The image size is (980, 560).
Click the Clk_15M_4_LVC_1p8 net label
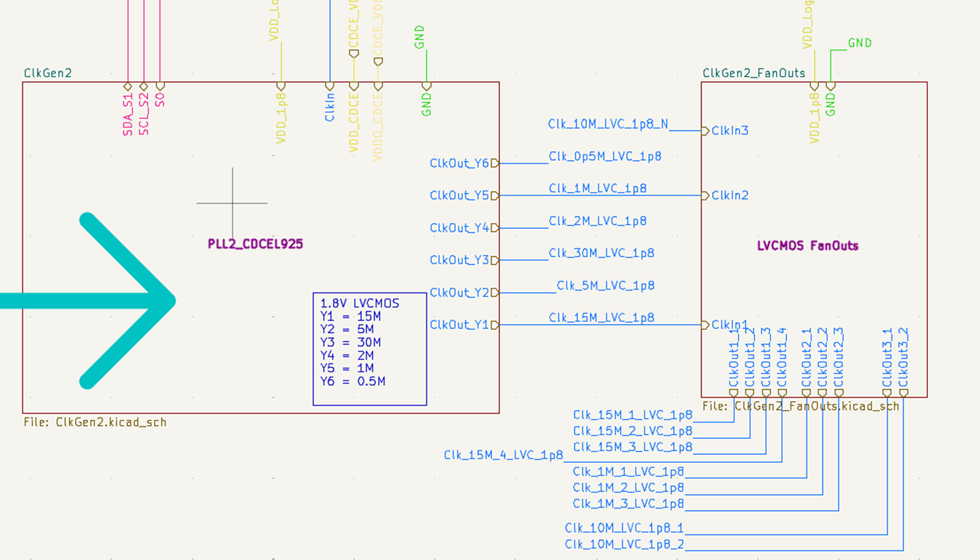tap(504, 455)
